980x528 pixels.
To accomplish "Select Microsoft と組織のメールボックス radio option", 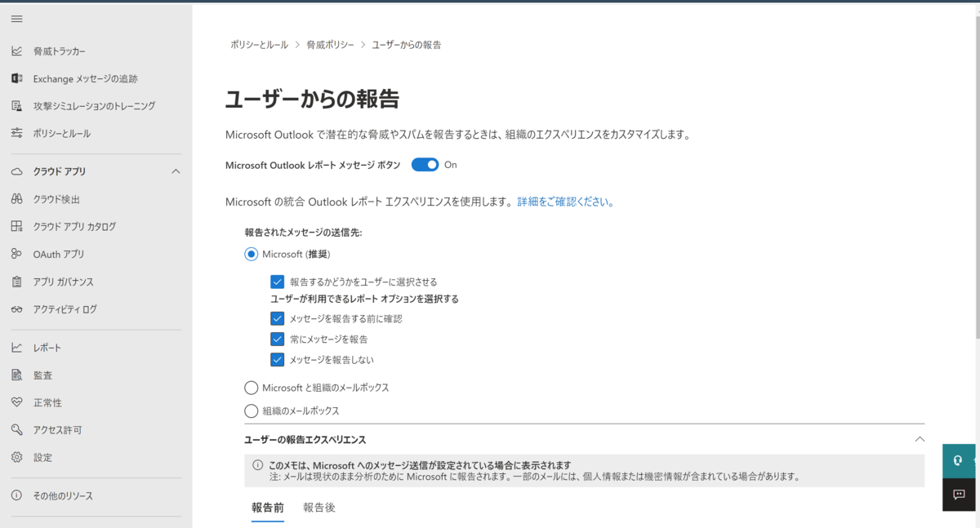I will tap(252, 388).
